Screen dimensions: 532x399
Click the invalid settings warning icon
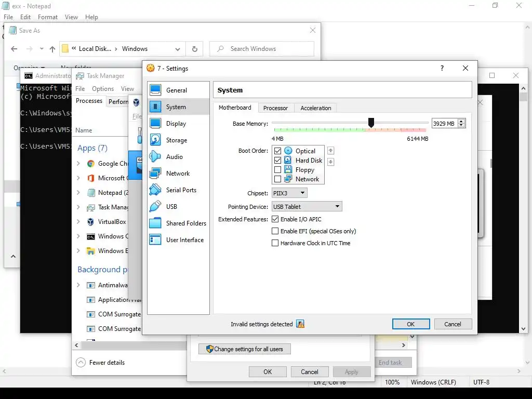click(x=300, y=324)
